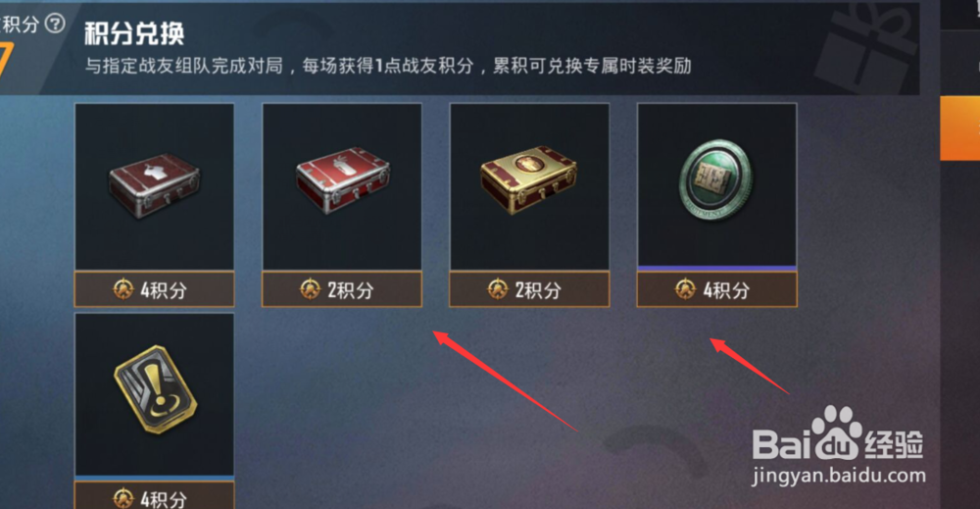Redeem second crate with 2积分 button

342,289
